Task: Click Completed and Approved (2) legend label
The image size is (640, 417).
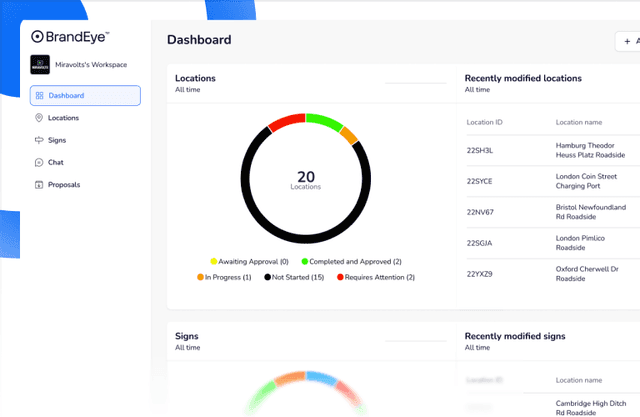Action: [356, 262]
